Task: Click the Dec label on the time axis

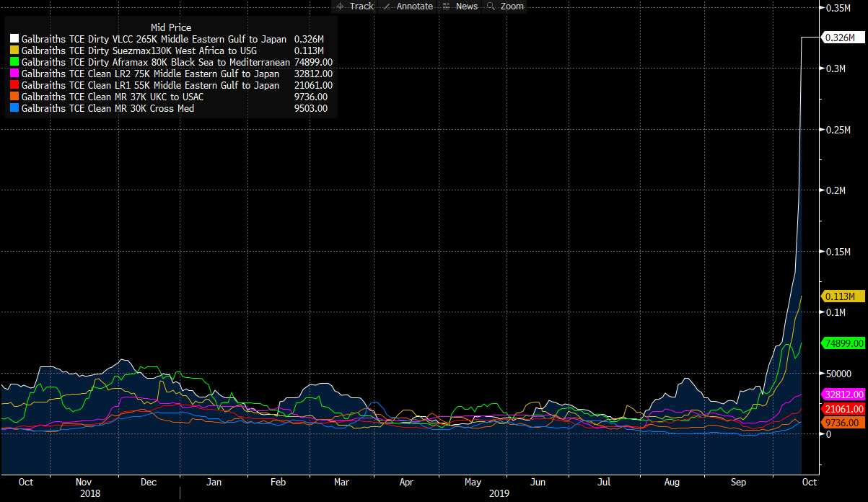Action: point(149,482)
